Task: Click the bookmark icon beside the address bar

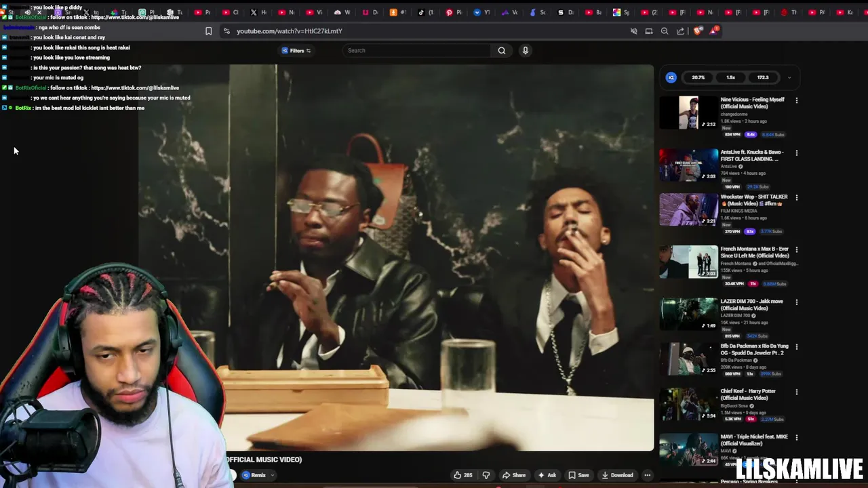Action: pyautogui.click(x=208, y=31)
